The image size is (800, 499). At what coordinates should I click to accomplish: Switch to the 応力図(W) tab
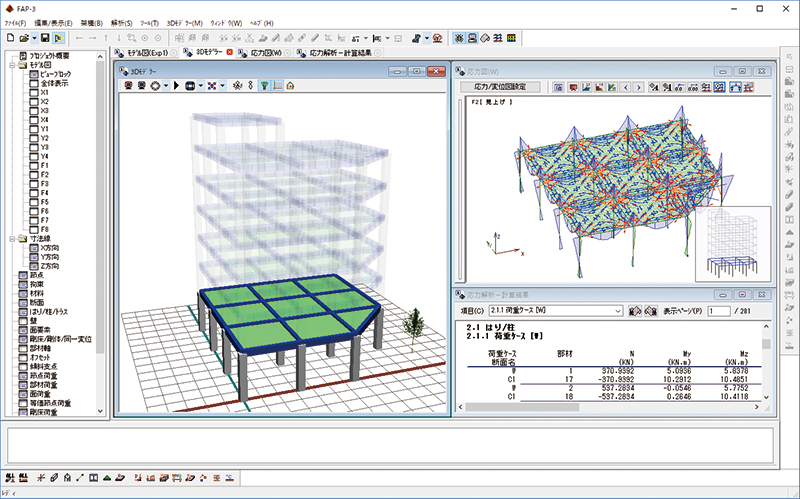pyautogui.click(x=266, y=52)
